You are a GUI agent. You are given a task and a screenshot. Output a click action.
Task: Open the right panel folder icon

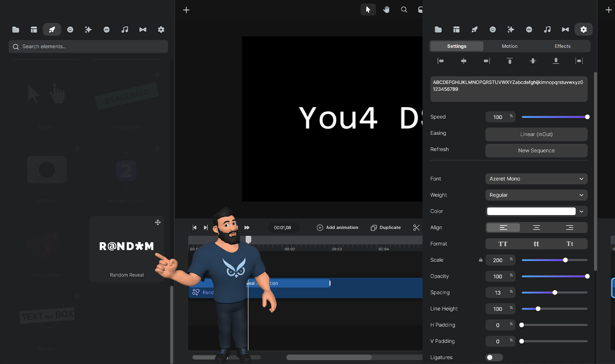click(x=438, y=30)
